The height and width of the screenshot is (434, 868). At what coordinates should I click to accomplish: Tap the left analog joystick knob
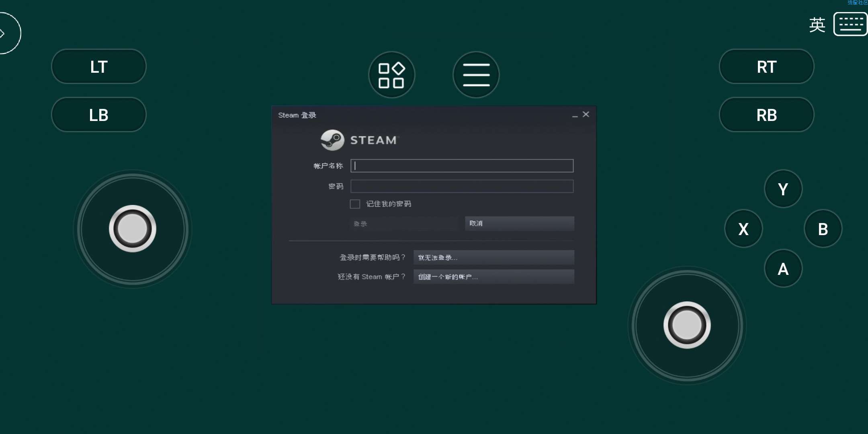[x=133, y=229]
